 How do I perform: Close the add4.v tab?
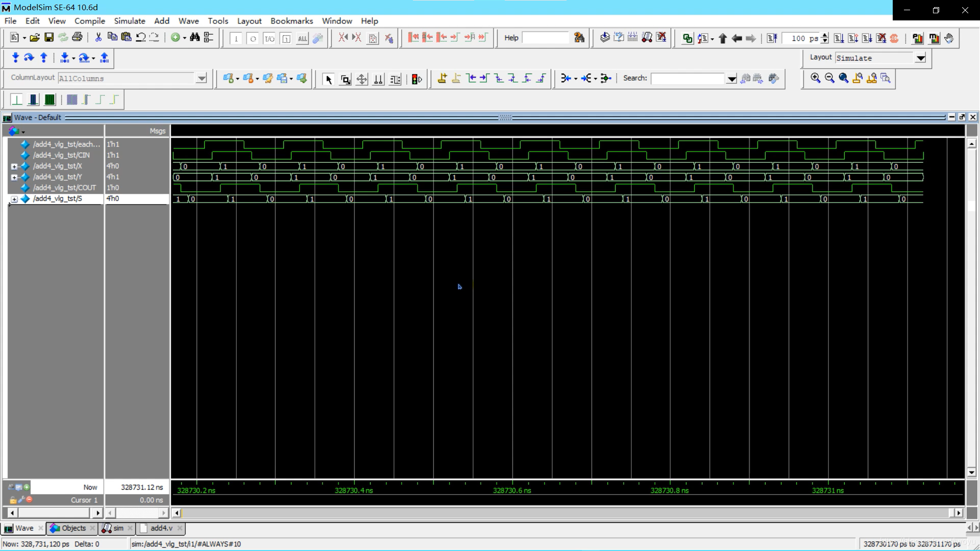180,528
